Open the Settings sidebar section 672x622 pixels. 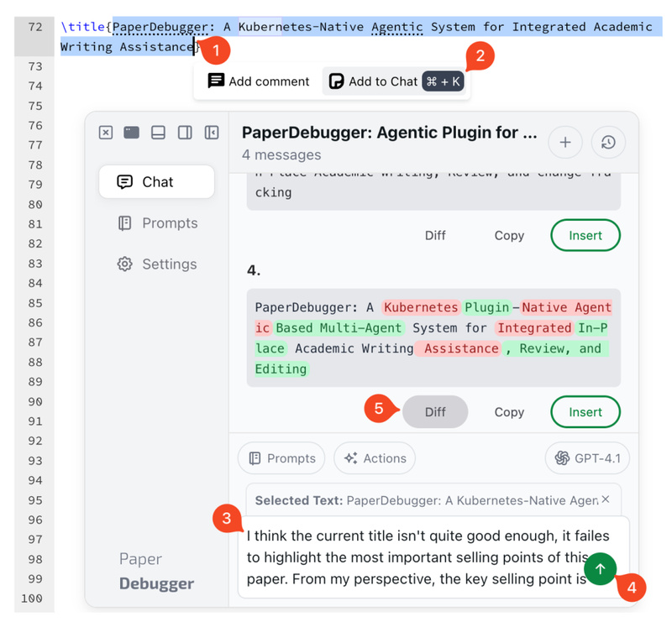pos(159,264)
